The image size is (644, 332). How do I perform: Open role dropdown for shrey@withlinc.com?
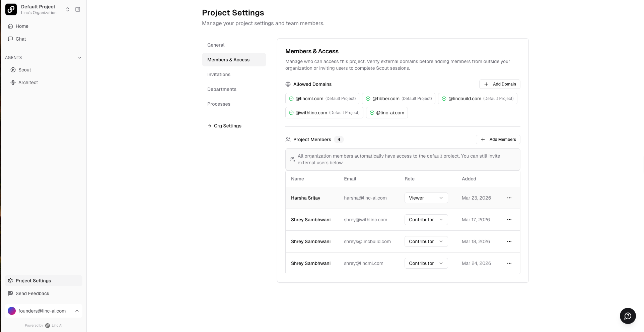pos(426,220)
